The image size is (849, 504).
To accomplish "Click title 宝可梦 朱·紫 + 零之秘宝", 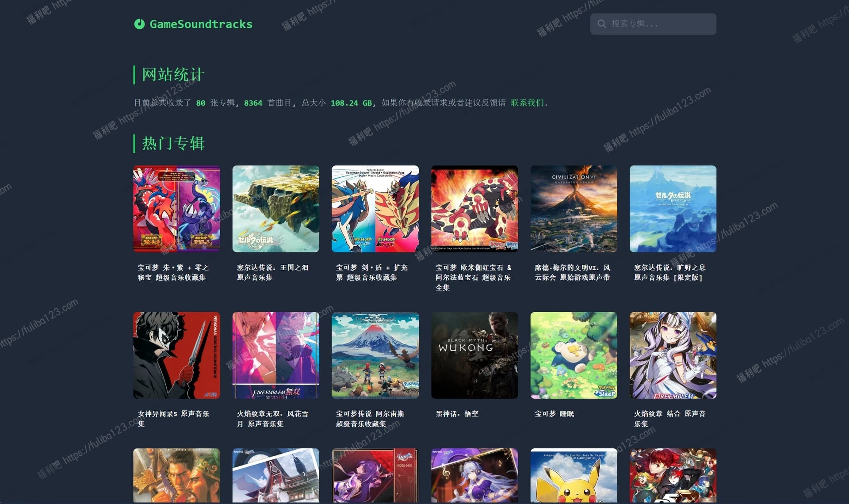I will point(173,272).
